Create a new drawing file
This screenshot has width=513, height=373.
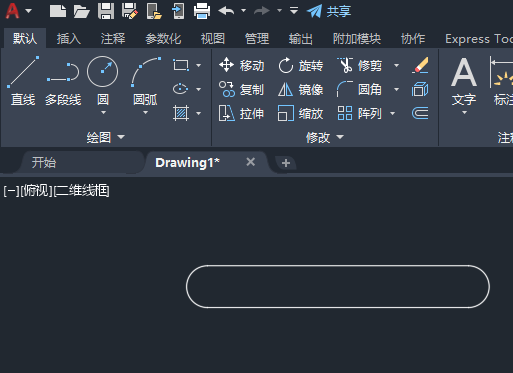(x=58, y=11)
